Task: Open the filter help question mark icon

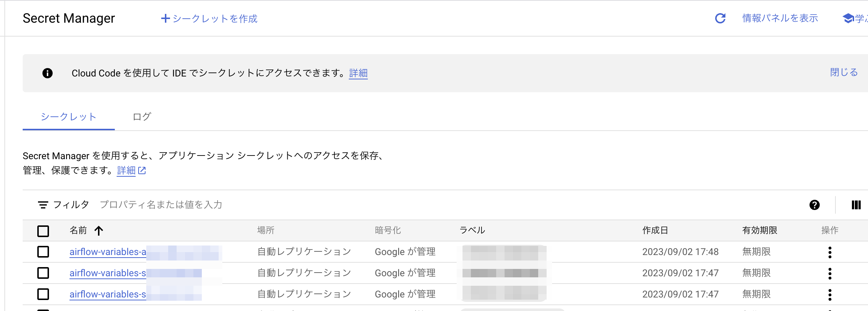Action: tap(814, 205)
